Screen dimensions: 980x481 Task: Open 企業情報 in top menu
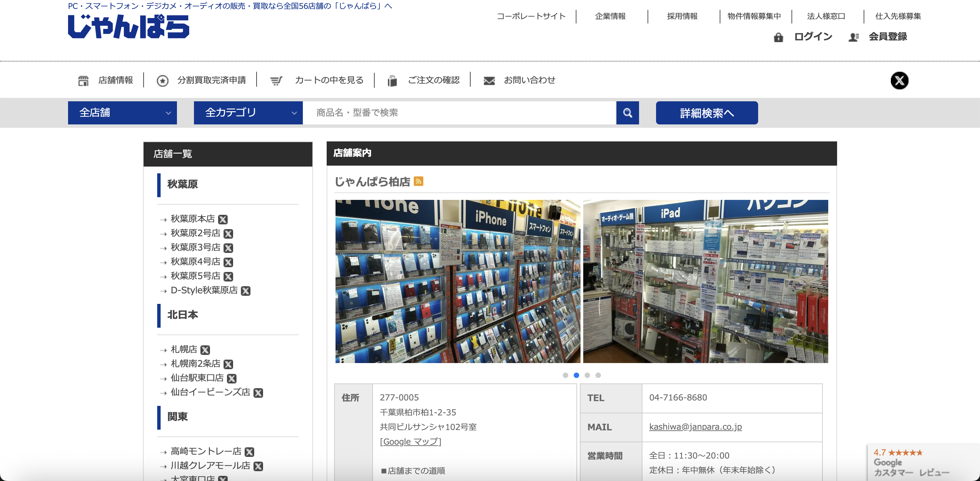click(610, 16)
